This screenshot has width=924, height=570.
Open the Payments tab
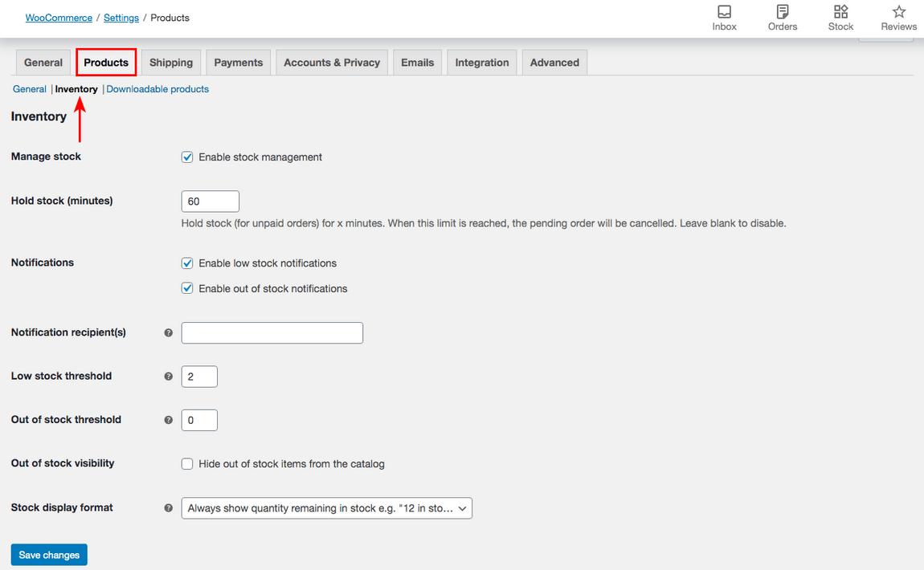(238, 63)
